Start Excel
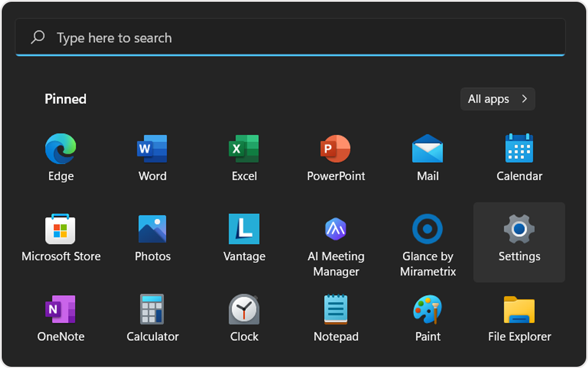 (x=244, y=156)
